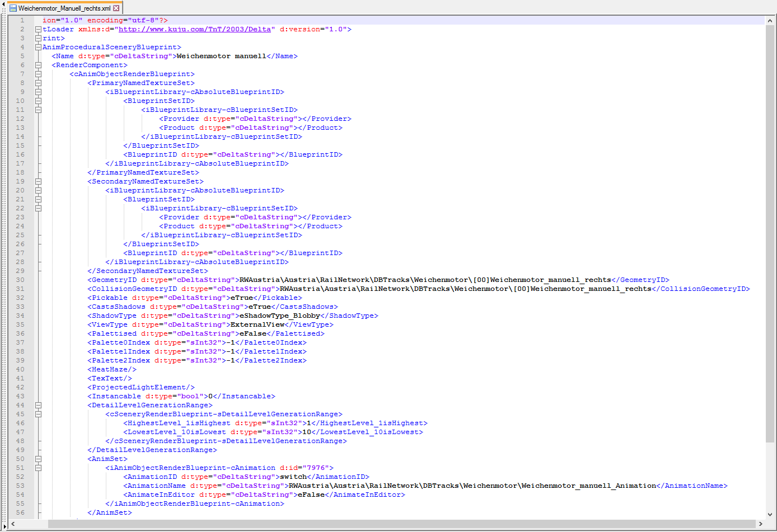This screenshot has width=777, height=532.
Task: Click the HeatHaze tag
Action: (x=112, y=369)
